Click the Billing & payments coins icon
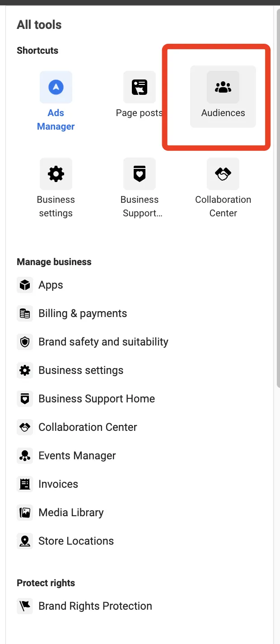Image resolution: width=280 pixels, height=644 pixels. coord(25,313)
